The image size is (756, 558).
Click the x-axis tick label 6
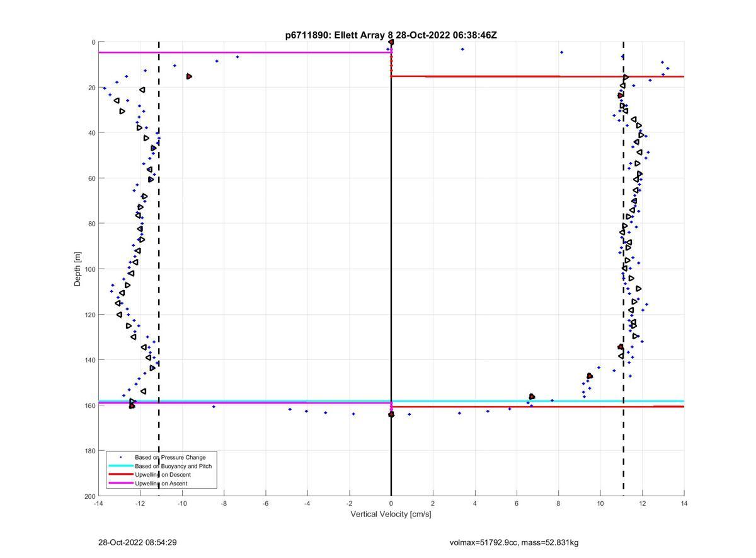coord(517,503)
